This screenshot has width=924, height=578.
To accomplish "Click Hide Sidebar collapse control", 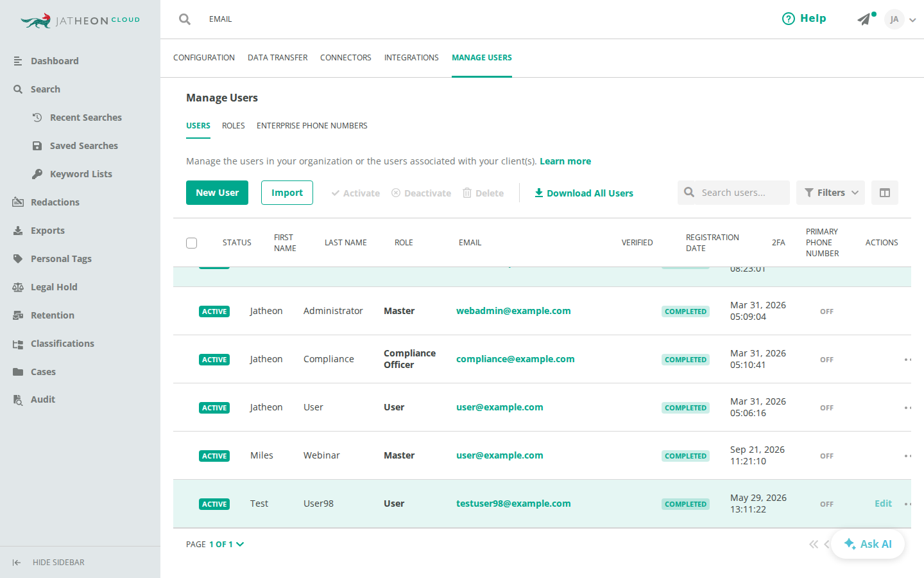I will coord(48,563).
